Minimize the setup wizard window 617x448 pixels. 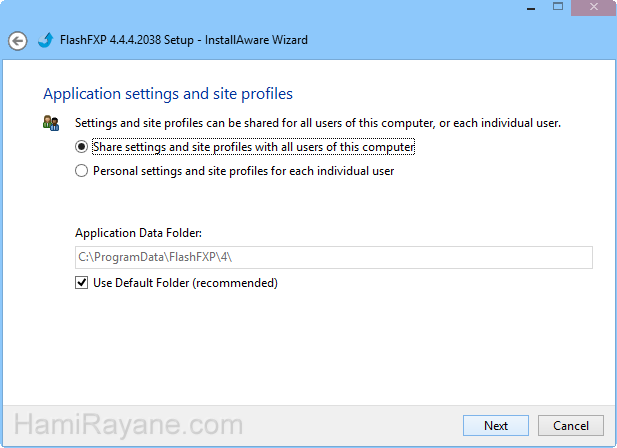click(x=531, y=8)
